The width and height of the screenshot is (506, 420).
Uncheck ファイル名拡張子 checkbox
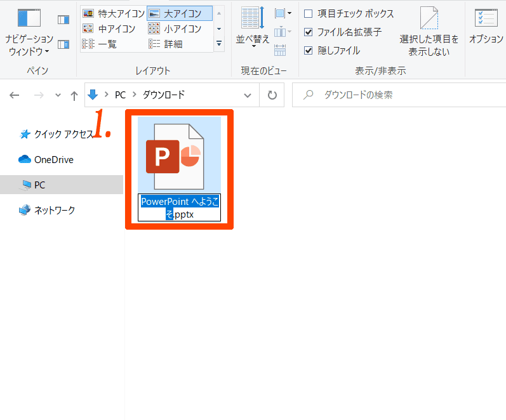point(309,32)
